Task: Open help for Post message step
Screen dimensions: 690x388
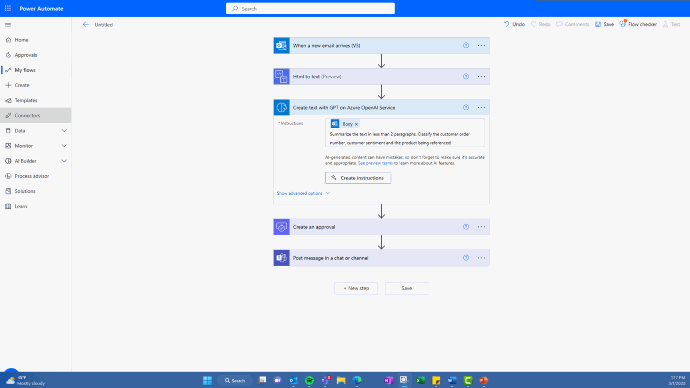Action: [466, 258]
